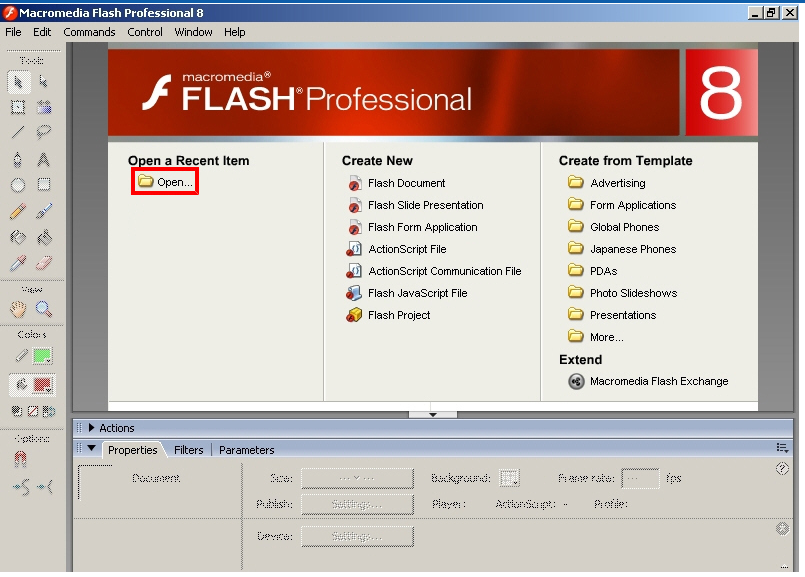The width and height of the screenshot is (805, 577).
Task: Open the Window menu
Action: (x=193, y=32)
